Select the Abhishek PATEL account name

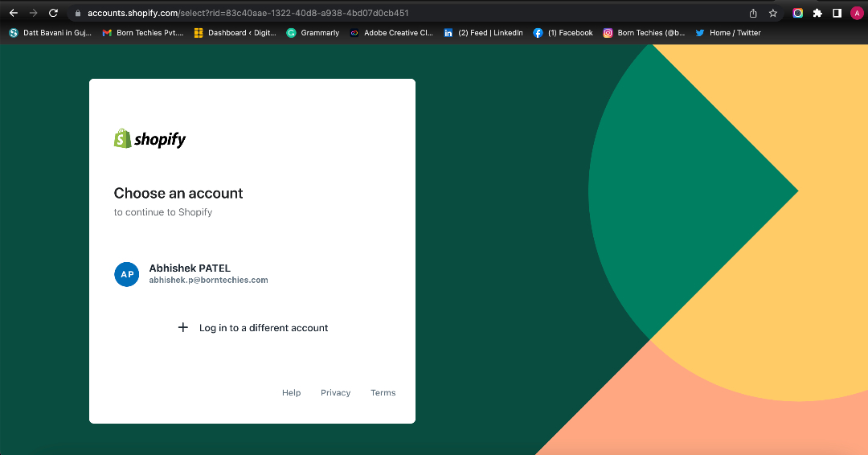click(190, 268)
